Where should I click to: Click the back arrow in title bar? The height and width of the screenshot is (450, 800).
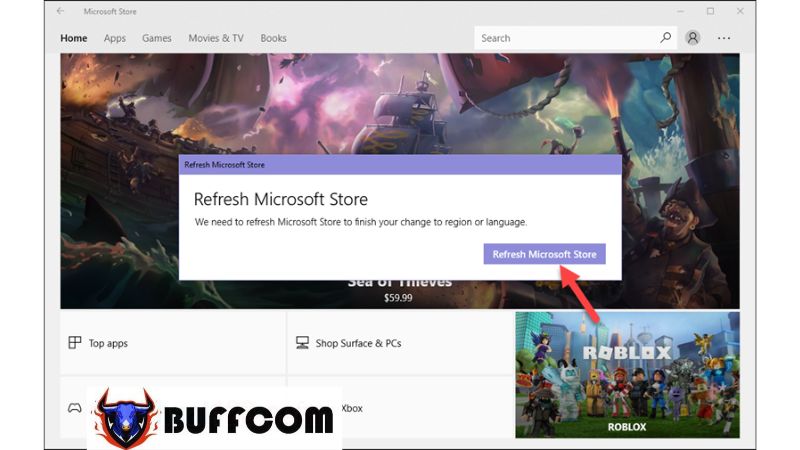(60, 11)
